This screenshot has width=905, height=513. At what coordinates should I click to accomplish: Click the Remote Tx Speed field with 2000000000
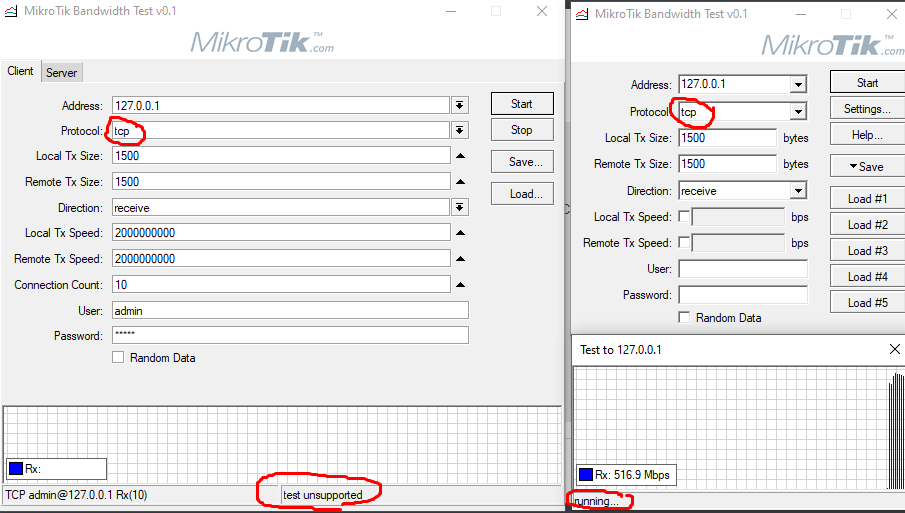[281, 258]
